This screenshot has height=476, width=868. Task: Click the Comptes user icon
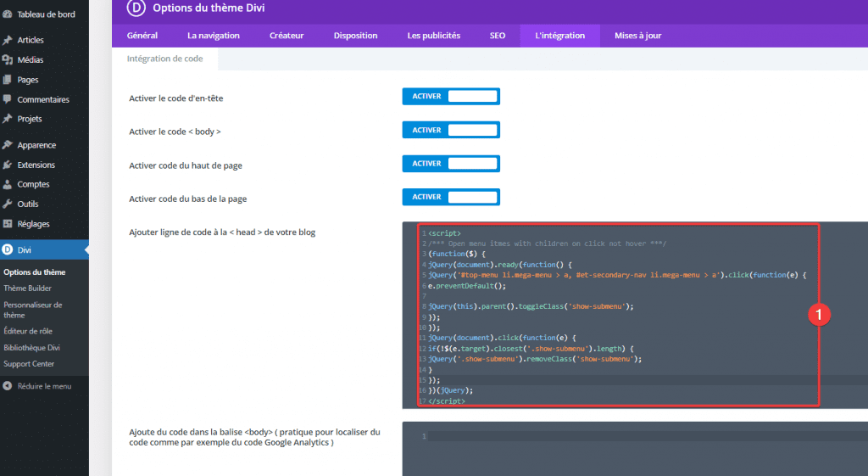pos(7,184)
